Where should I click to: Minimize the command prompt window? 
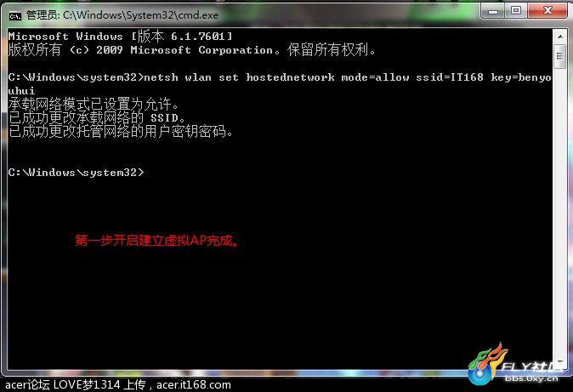[493, 11]
